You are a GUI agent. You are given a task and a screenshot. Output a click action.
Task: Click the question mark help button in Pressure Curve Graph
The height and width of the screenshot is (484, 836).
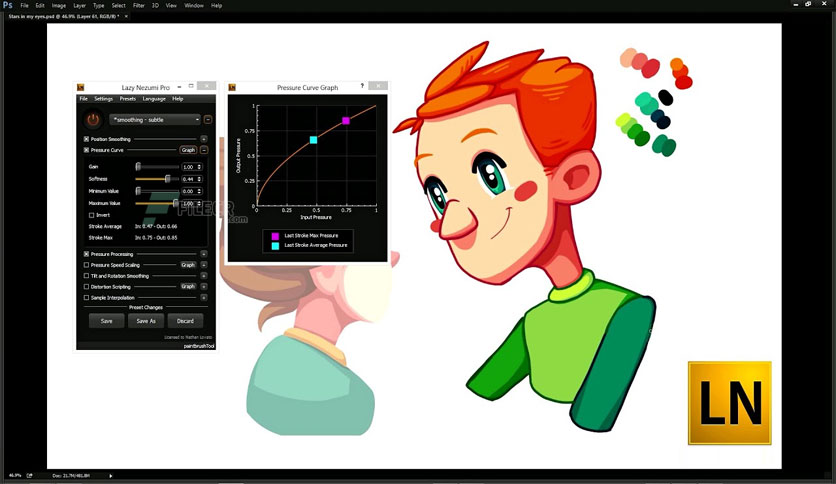tap(362, 86)
